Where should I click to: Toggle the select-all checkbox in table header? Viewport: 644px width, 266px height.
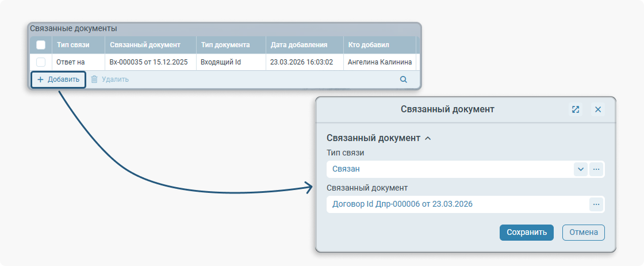(41, 45)
